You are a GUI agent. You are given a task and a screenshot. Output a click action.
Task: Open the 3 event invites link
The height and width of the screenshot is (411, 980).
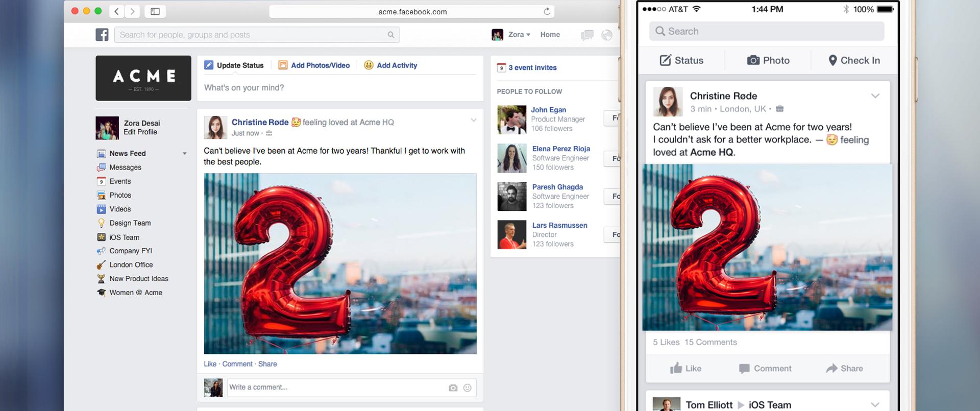click(x=532, y=67)
